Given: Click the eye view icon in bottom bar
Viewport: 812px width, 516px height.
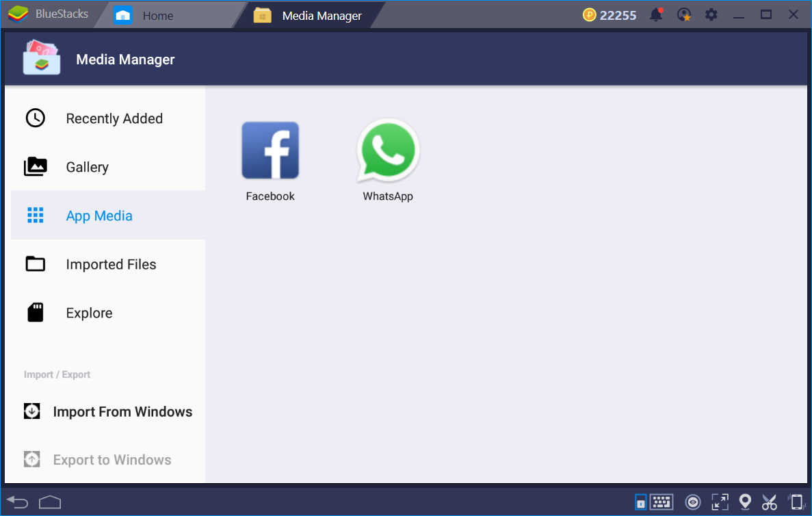Looking at the screenshot, I should point(692,502).
